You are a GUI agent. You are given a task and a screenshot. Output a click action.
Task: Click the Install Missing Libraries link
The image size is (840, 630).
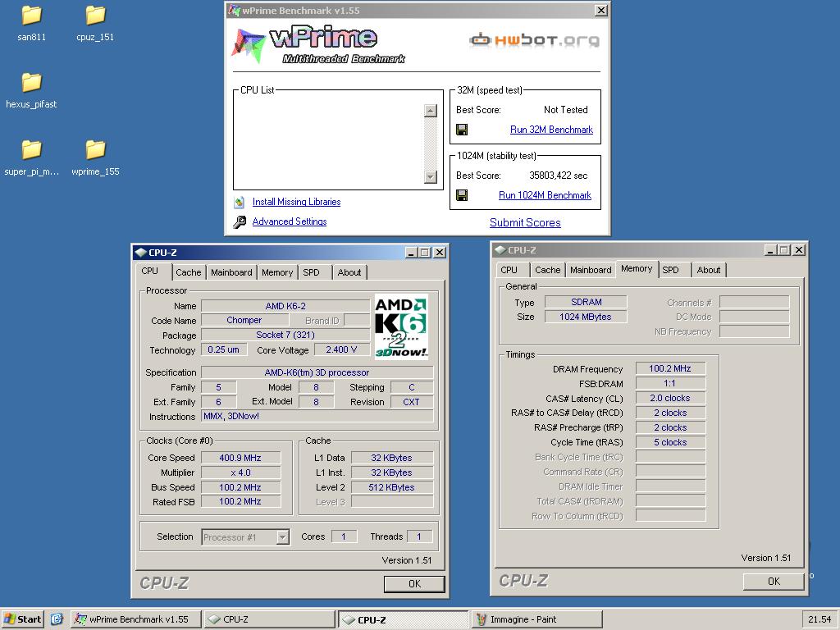(296, 202)
